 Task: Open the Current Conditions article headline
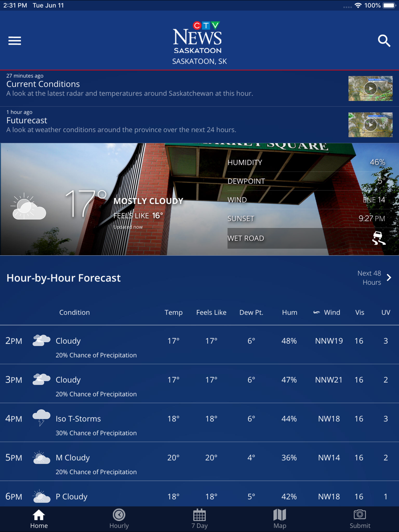[x=43, y=84]
